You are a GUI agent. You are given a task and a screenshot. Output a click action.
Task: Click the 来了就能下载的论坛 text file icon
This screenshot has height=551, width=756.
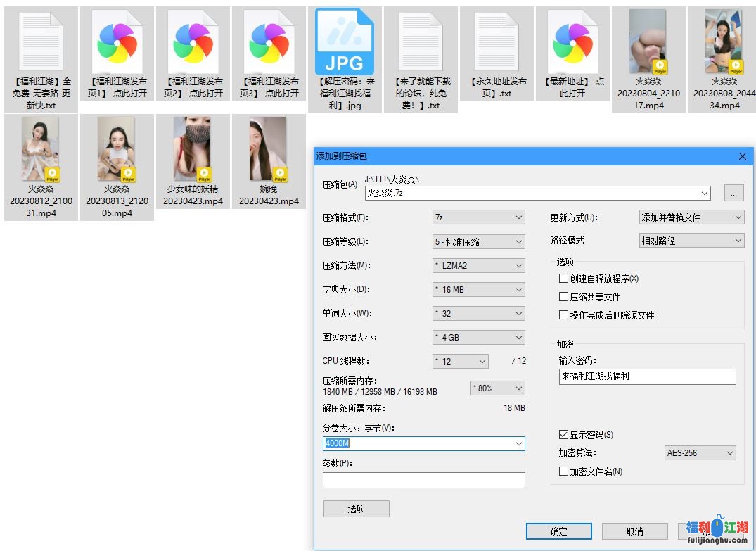coord(421,42)
